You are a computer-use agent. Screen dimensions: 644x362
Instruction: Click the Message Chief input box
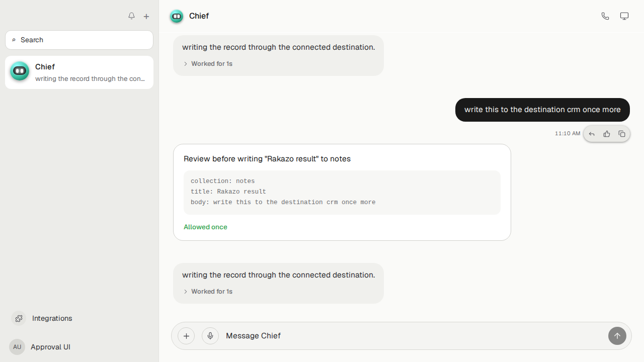[413, 336]
